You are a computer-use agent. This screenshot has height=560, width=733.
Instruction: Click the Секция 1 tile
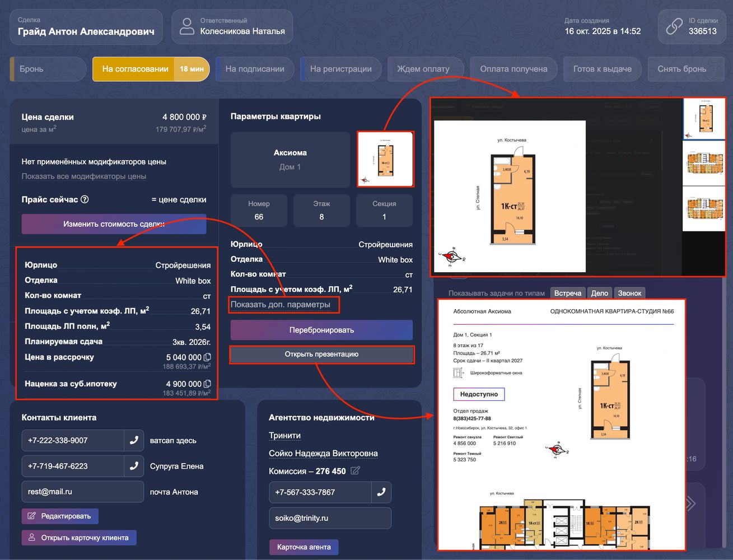[384, 211]
